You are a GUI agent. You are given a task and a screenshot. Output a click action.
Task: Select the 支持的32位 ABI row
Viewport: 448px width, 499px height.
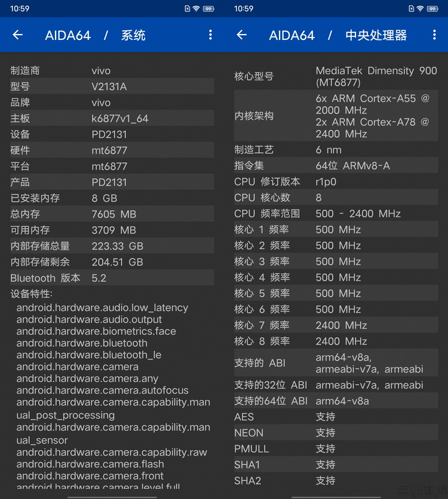tap(336, 385)
